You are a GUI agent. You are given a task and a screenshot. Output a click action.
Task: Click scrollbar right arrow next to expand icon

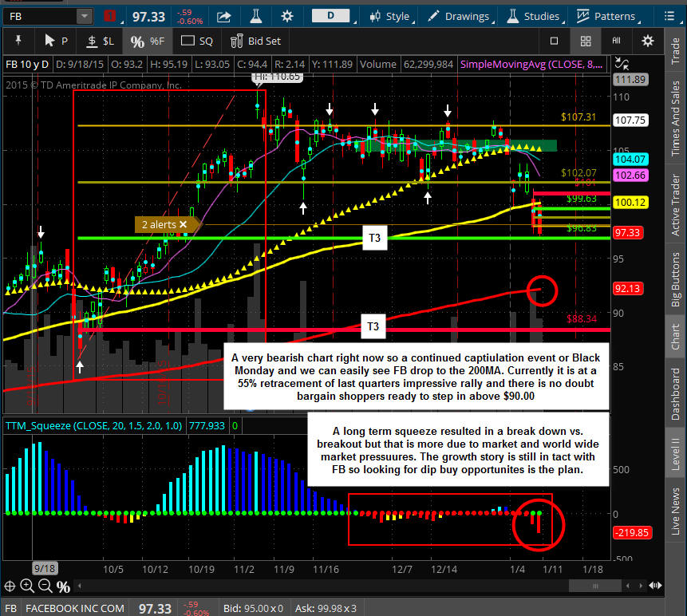641,586
